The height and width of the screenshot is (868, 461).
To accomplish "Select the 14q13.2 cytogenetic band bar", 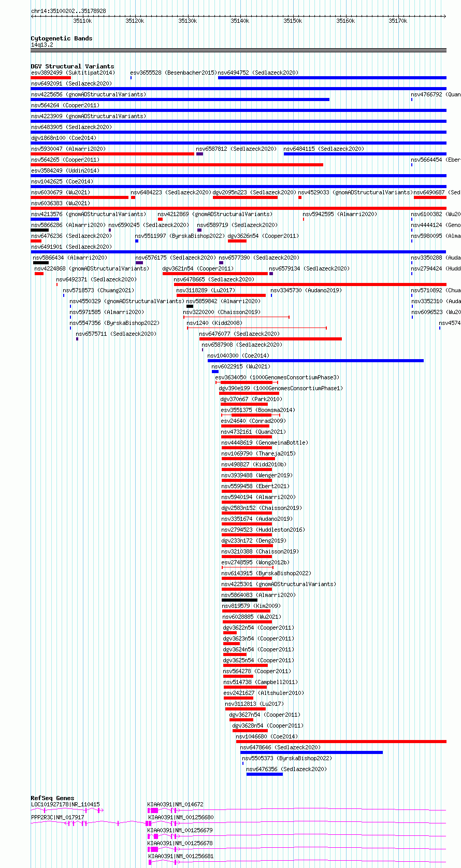I will click(238, 50).
